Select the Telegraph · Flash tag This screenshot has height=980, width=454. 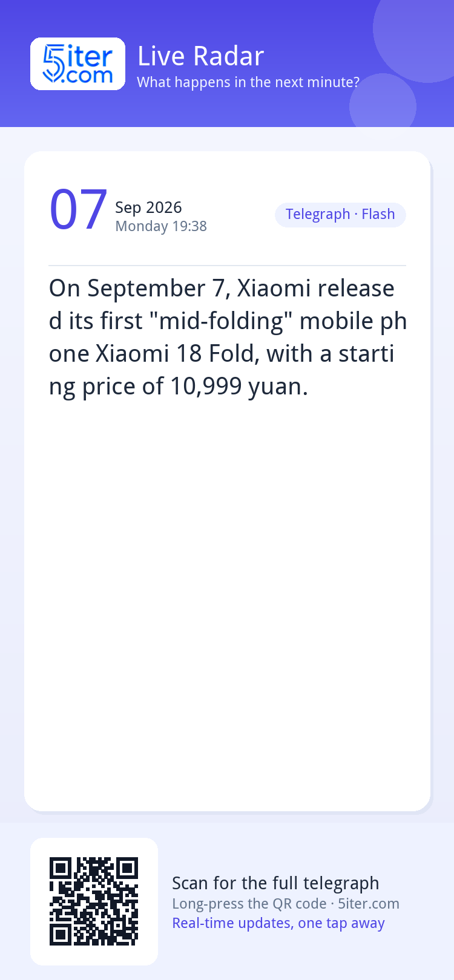(x=340, y=215)
